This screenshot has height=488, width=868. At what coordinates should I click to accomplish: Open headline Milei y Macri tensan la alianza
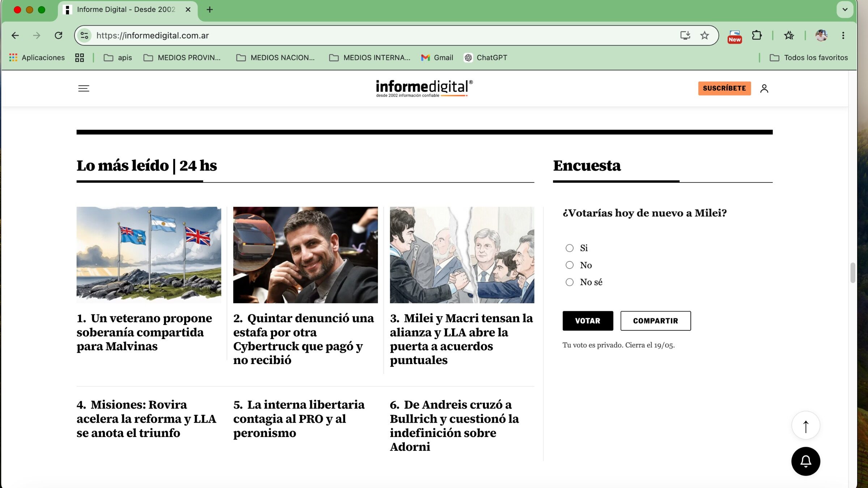(x=461, y=339)
